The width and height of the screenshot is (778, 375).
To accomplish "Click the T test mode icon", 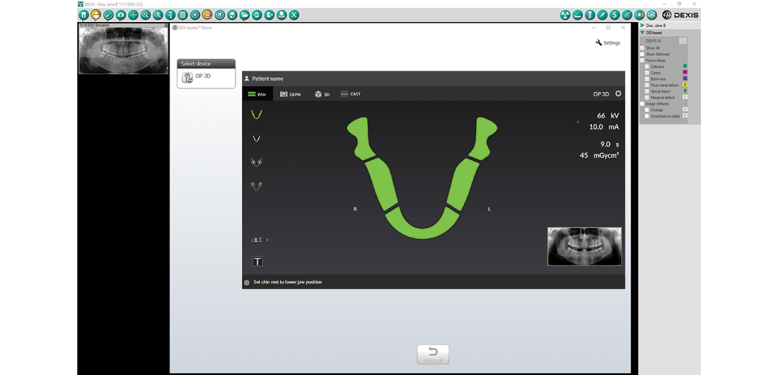I will click(x=258, y=261).
